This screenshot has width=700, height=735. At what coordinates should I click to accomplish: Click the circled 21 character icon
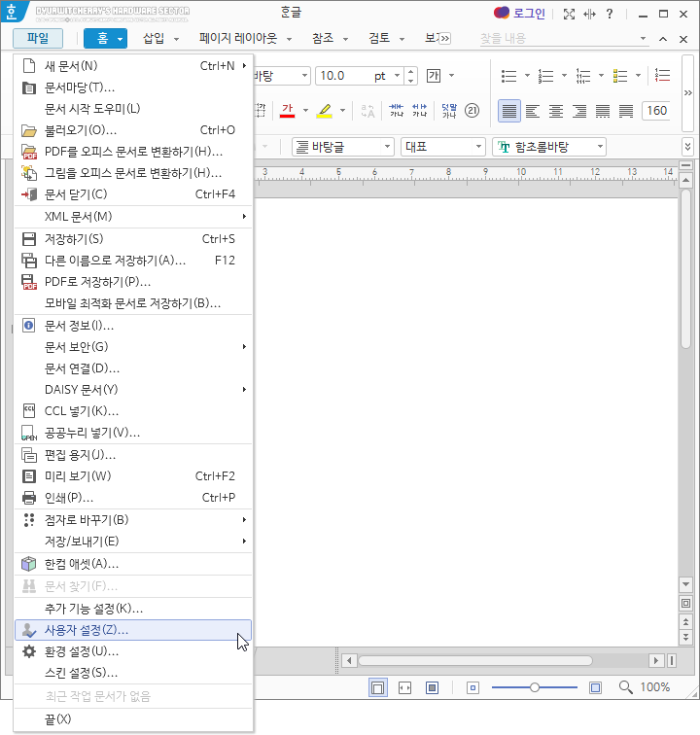(x=472, y=111)
